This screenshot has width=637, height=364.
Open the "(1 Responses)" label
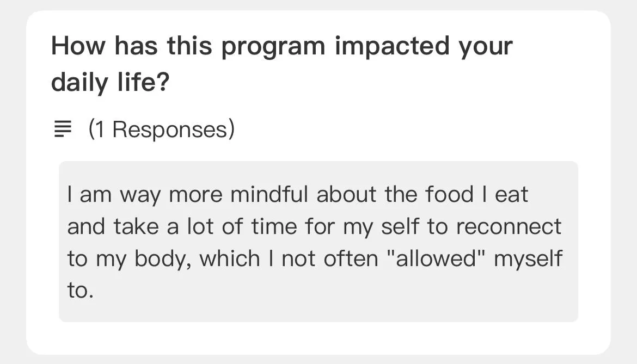162,129
